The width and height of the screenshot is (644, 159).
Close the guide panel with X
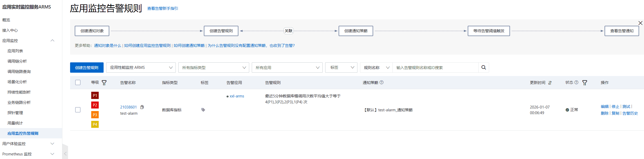(640, 23)
